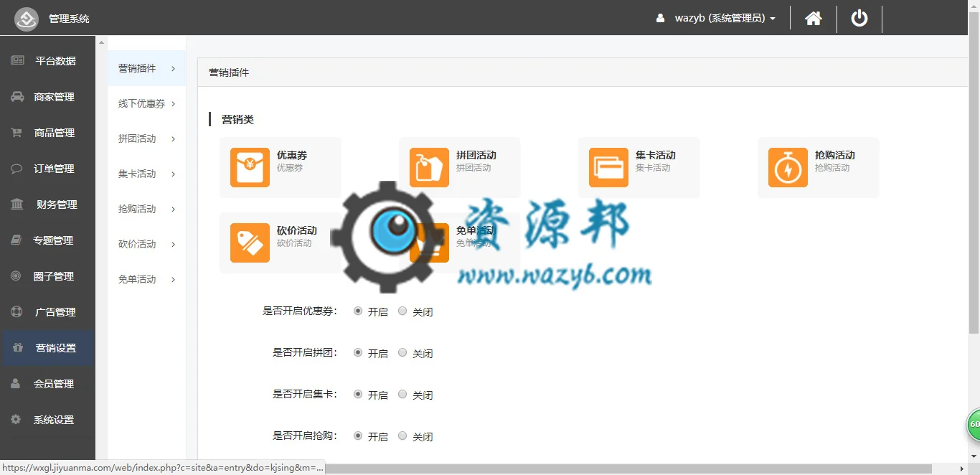Viewport: 980px width, 475px height.
Task: Click the user avatar icon beside wazyb
Action: tap(660, 19)
